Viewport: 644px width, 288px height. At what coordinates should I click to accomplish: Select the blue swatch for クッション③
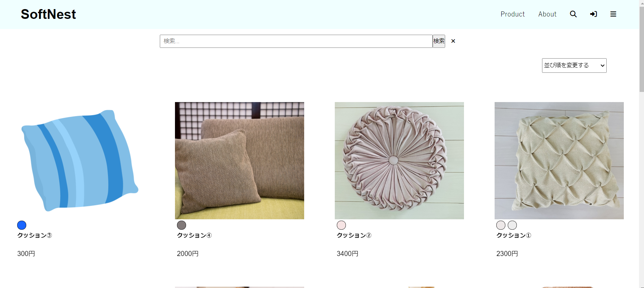(x=22, y=225)
